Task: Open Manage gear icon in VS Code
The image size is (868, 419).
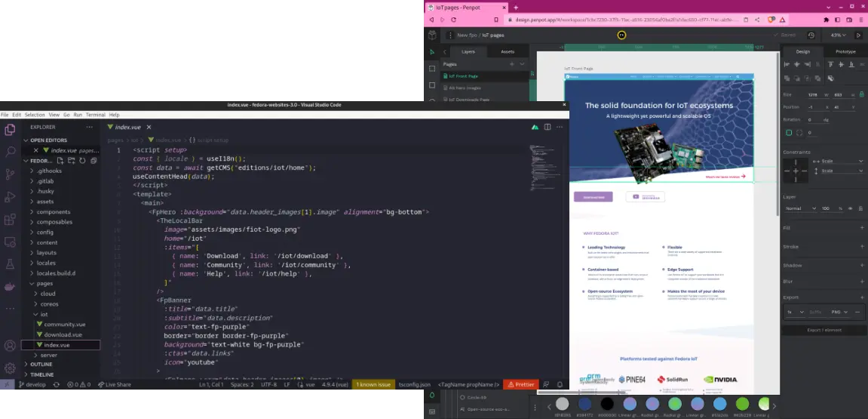Action: coord(10,368)
